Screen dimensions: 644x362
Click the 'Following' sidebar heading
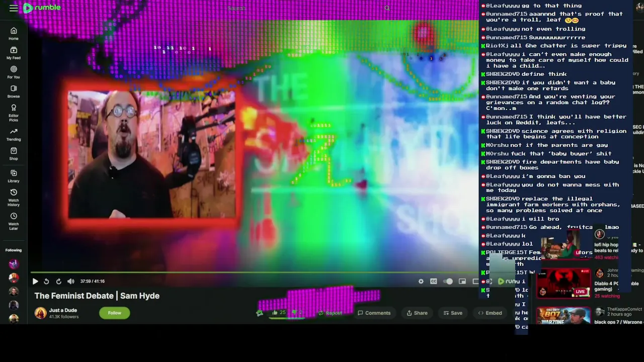coord(14,250)
